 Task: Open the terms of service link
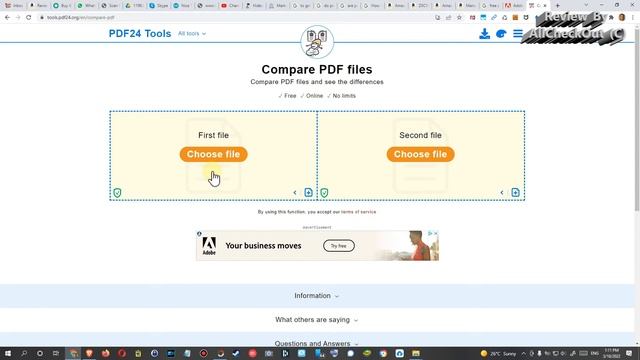tap(358, 212)
